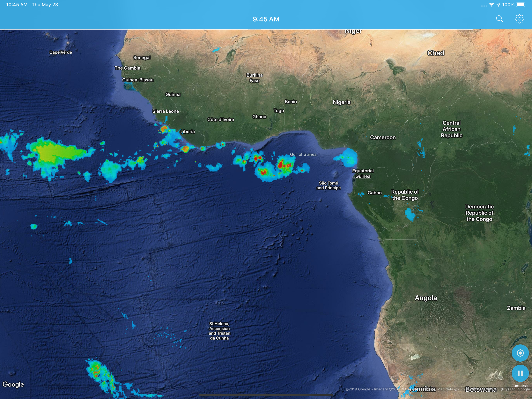Select the Gabon label
The image size is (532, 399).
pyautogui.click(x=374, y=193)
